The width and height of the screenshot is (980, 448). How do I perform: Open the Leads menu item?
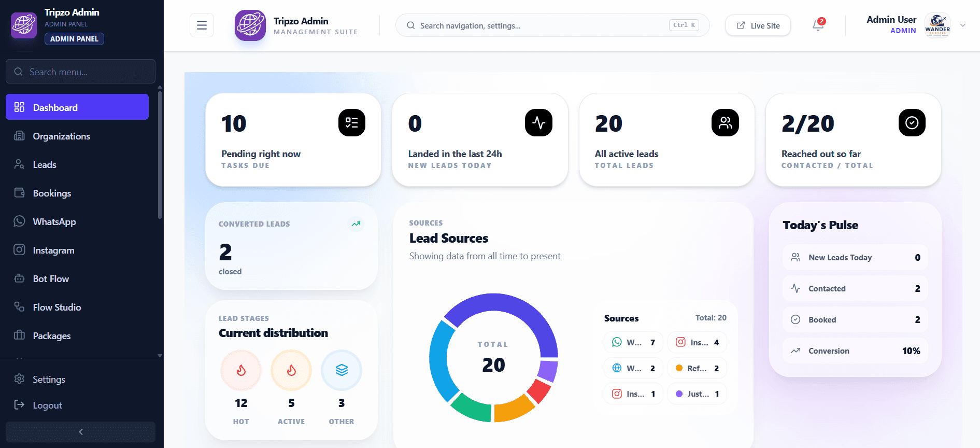pos(77,164)
